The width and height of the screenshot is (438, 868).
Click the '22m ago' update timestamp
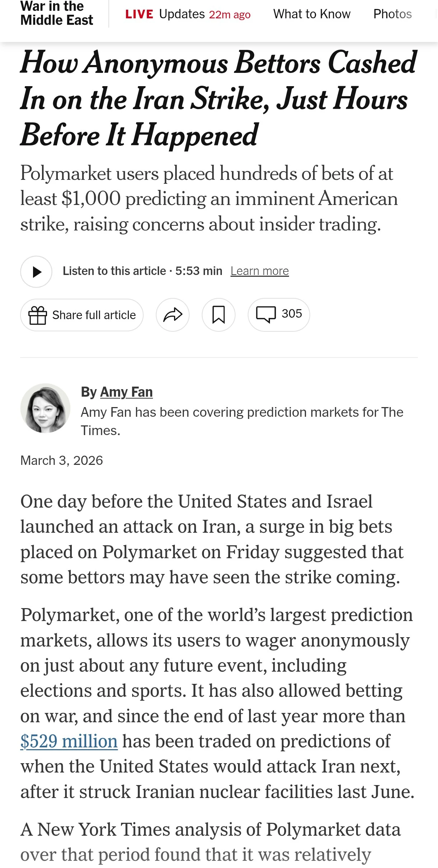point(230,15)
